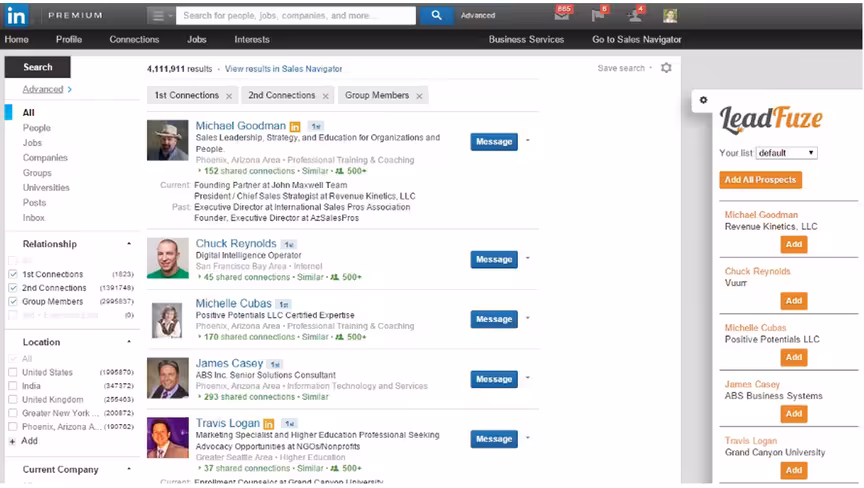
Task: Check the Phoenix, Arizona Area location filter
Action: coord(13,427)
